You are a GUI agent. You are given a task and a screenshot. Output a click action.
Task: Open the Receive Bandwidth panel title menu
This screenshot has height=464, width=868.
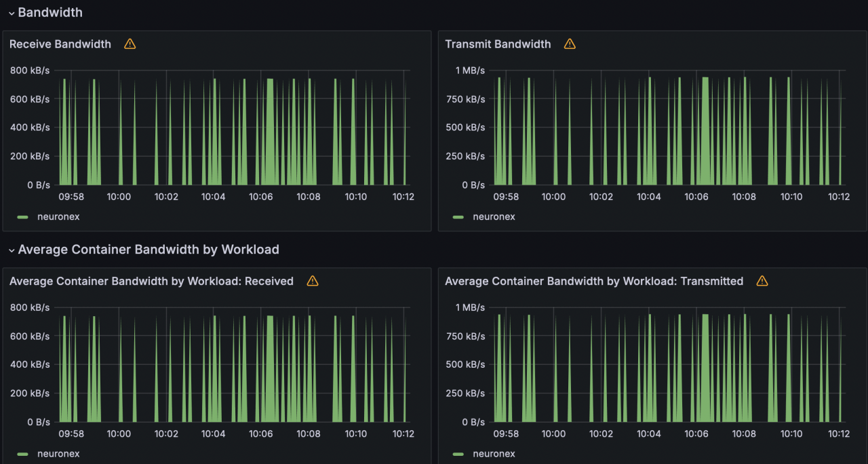(60, 44)
